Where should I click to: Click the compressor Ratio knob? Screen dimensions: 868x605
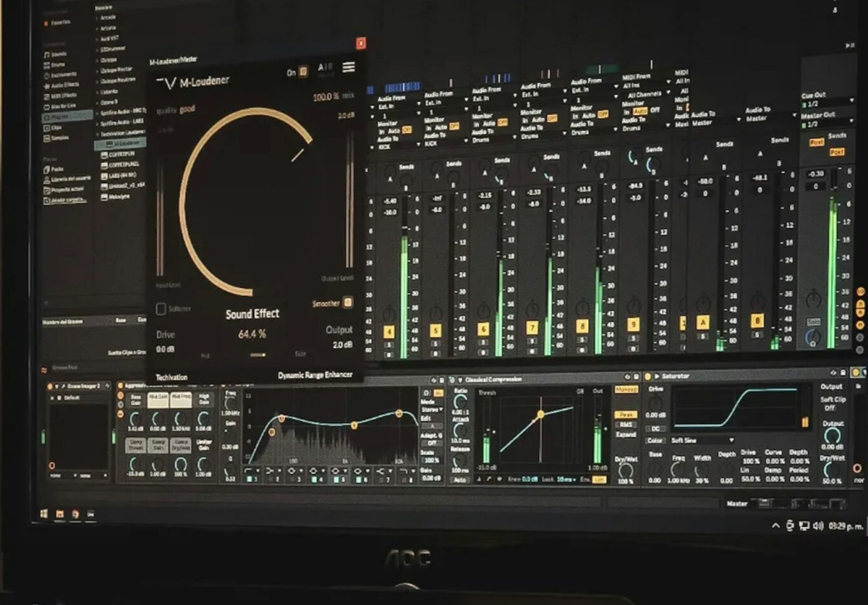pyautogui.click(x=460, y=402)
